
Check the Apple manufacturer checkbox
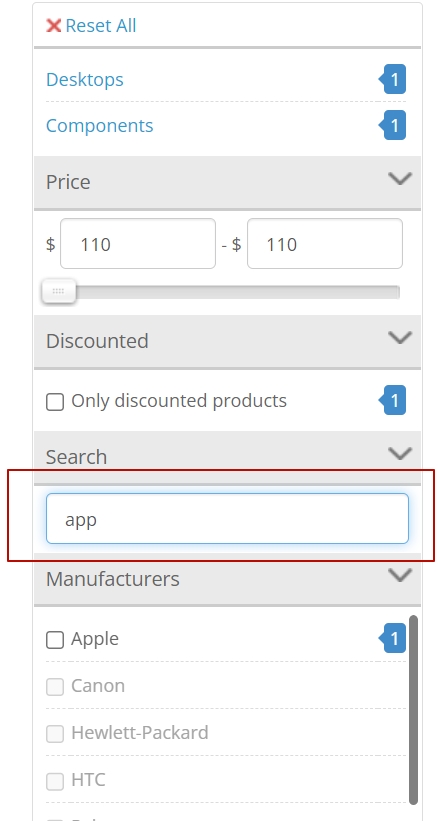coord(55,640)
